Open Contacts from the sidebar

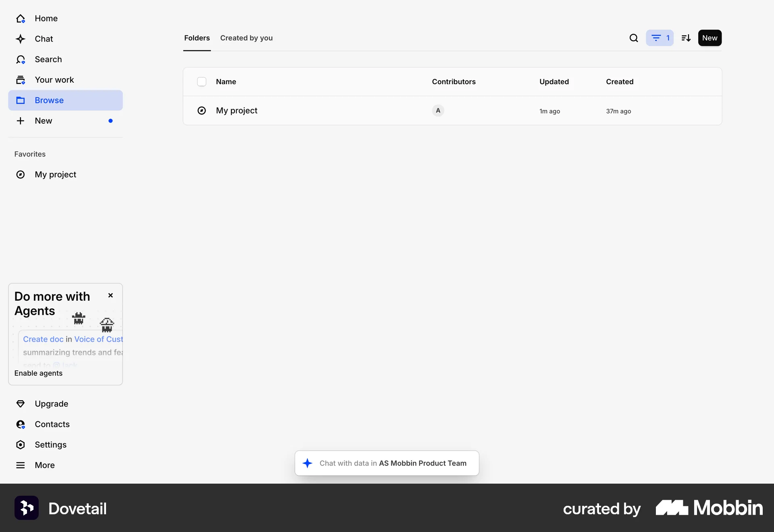point(52,424)
